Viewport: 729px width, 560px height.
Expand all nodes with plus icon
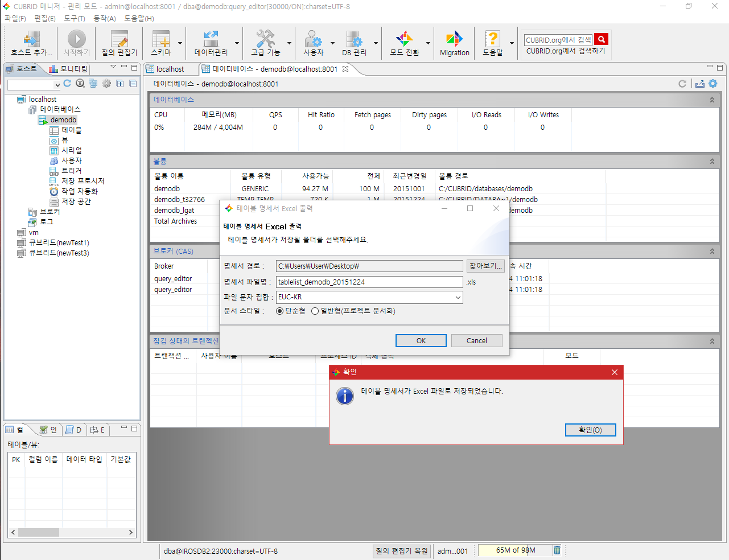[x=120, y=83]
